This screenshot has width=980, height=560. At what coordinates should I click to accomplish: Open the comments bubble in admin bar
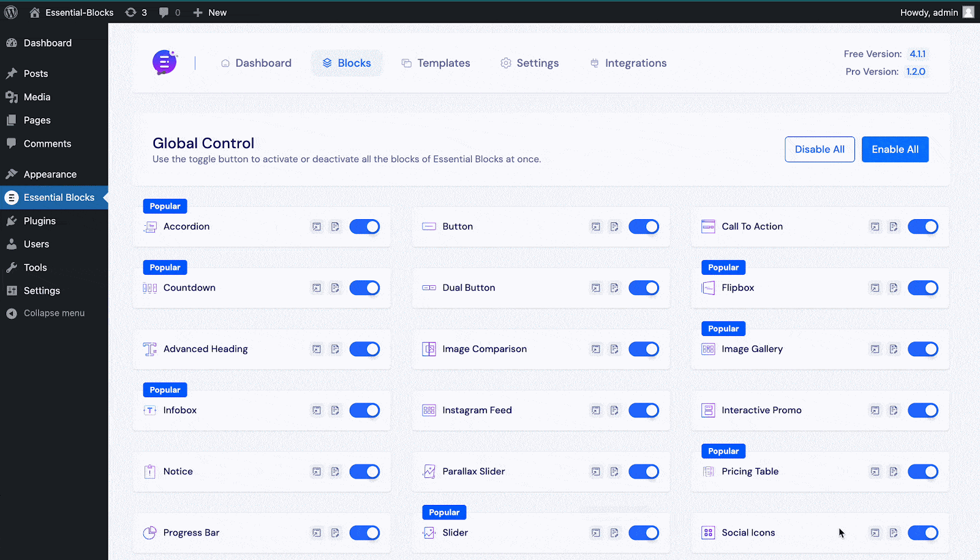click(x=170, y=12)
